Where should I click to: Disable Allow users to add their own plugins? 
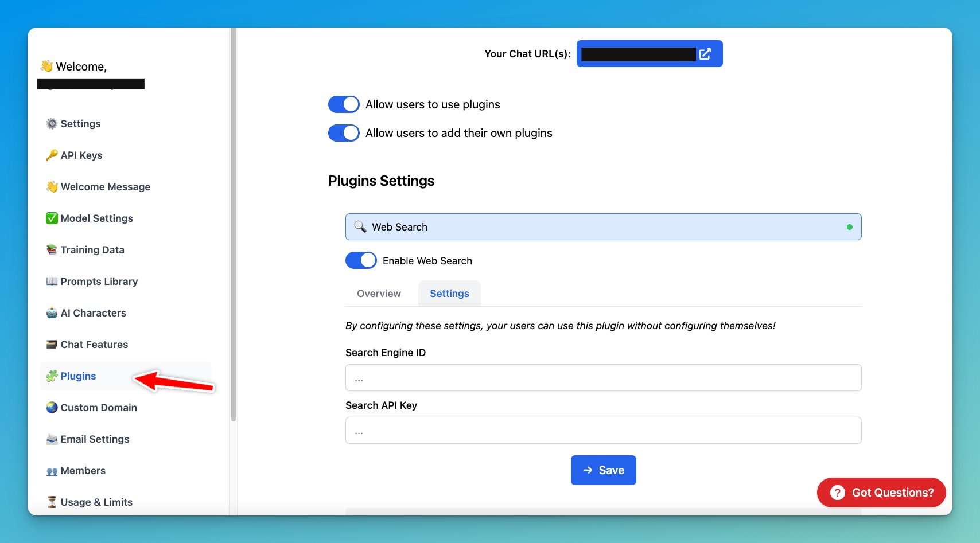[x=343, y=132]
